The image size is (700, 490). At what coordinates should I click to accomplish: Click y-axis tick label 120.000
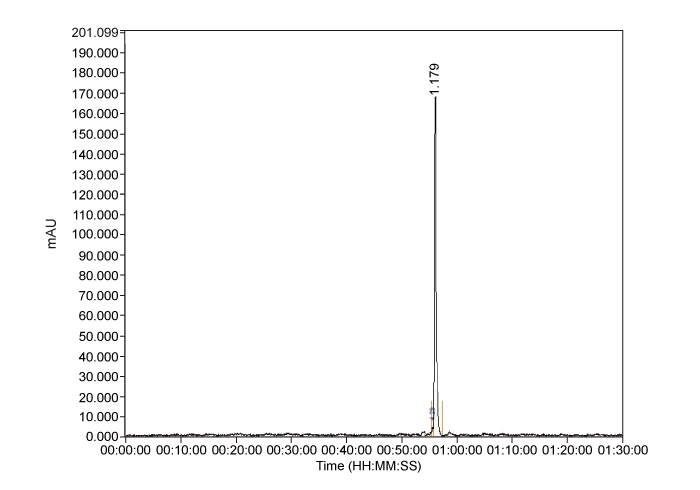click(95, 195)
